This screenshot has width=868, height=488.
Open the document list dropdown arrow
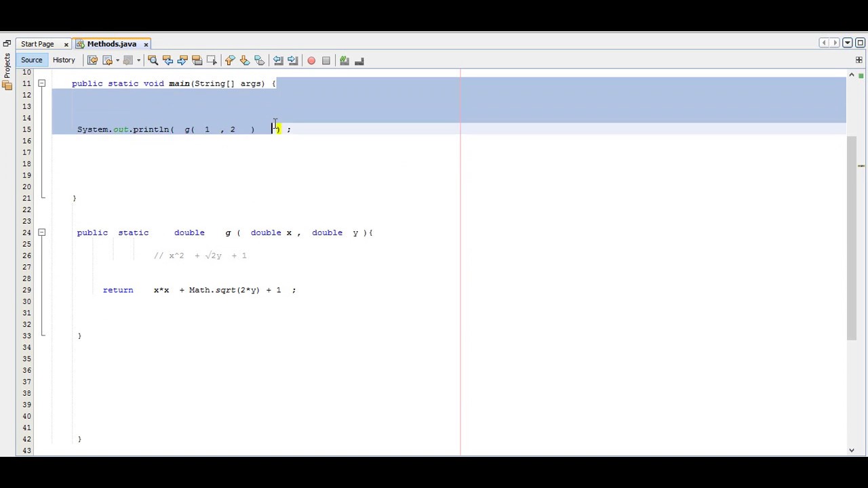(848, 43)
